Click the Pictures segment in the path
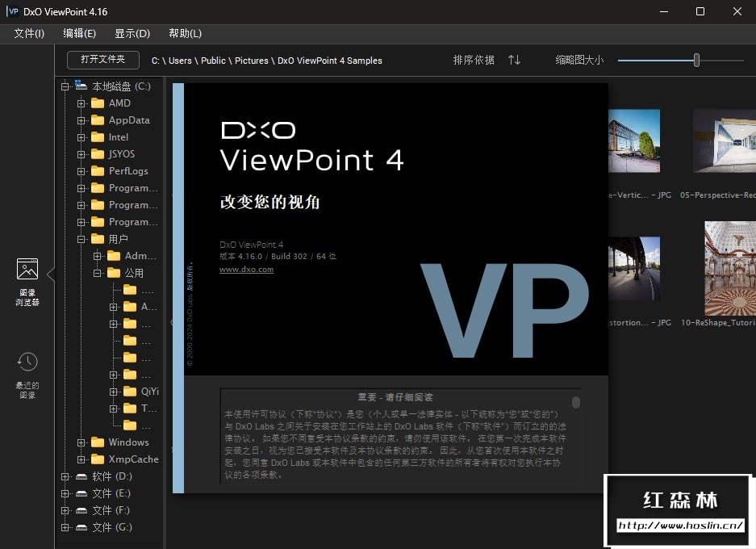 tap(251, 61)
